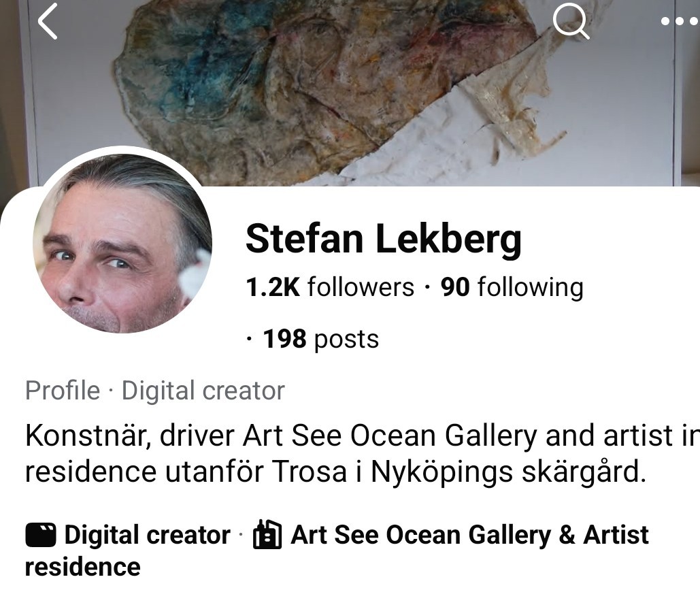The height and width of the screenshot is (607, 700).
Task: Tap the Digital creator clapperboard icon
Action: coord(41,535)
